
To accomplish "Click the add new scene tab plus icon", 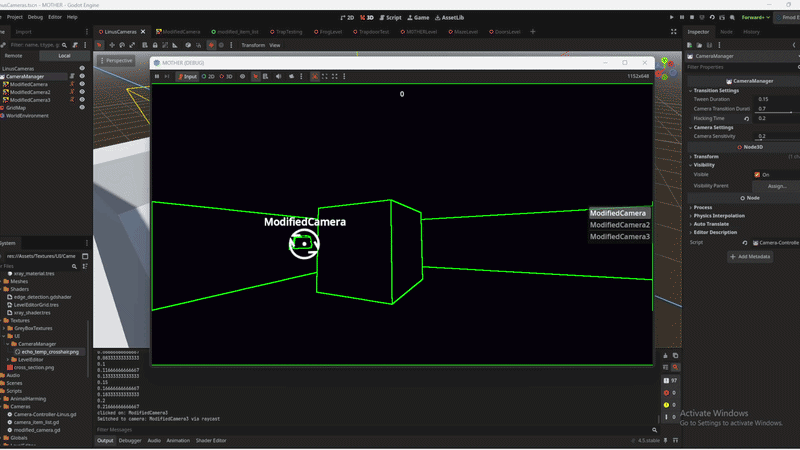I will pyautogui.click(x=533, y=32).
